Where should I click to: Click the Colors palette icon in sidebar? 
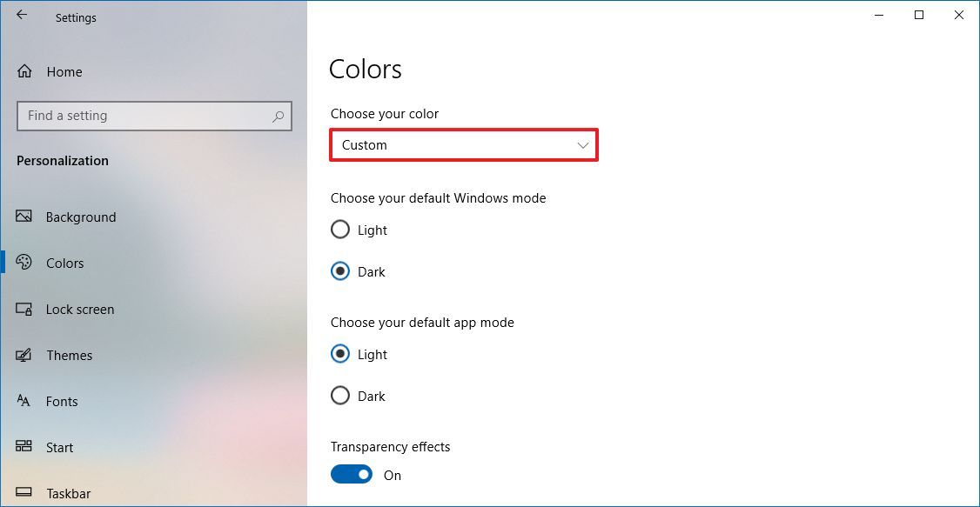point(27,263)
